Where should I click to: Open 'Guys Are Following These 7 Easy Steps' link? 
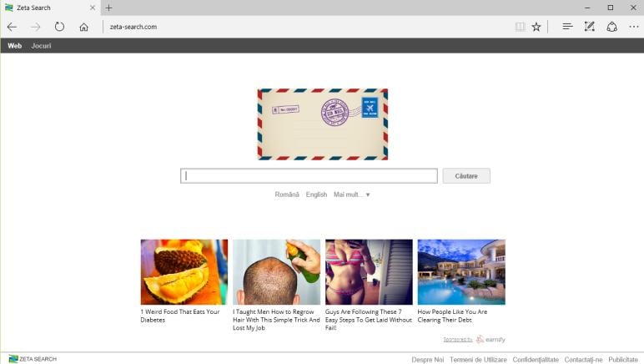369,320
